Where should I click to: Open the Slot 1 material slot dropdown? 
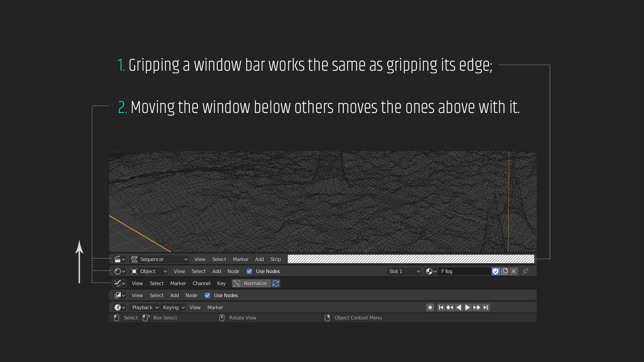point(405,271)
